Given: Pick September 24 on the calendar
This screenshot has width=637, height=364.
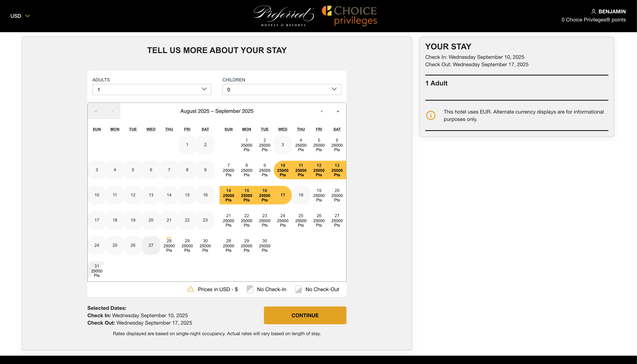Looking at the screenshot, I should pos(283,220).
